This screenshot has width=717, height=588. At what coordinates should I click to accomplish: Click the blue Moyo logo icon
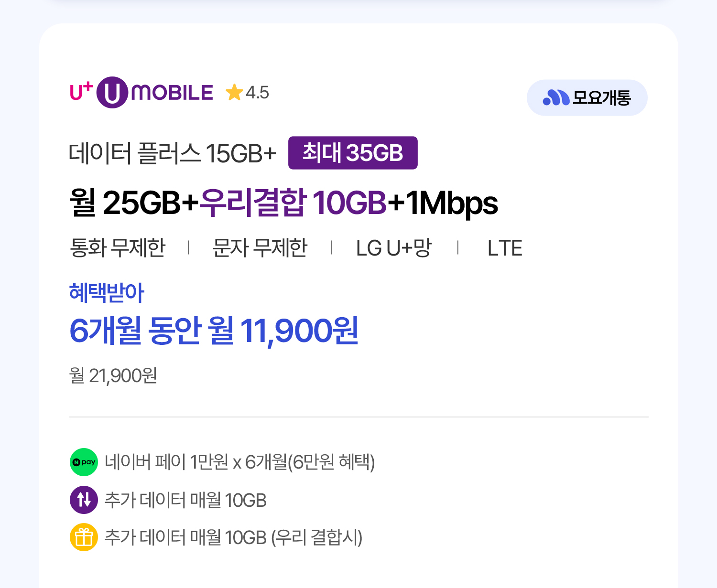pyautogui.click(x=556, y=97)
